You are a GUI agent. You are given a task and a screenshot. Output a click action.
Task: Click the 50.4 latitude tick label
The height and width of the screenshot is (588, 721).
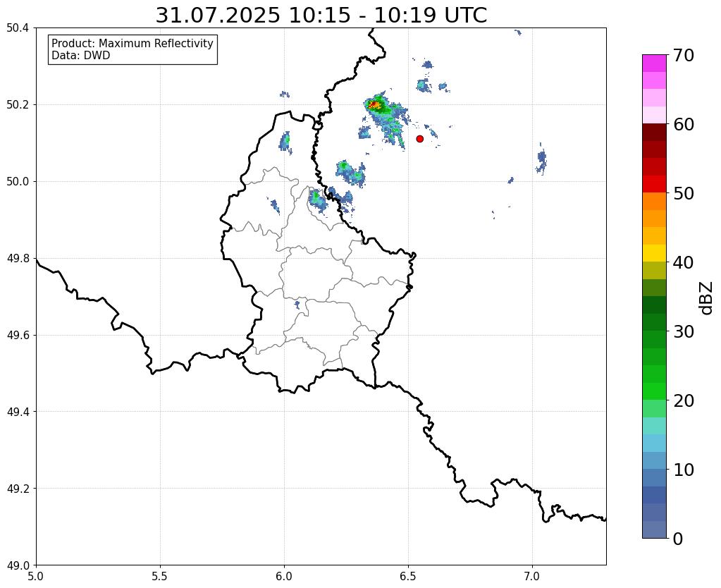18,28
